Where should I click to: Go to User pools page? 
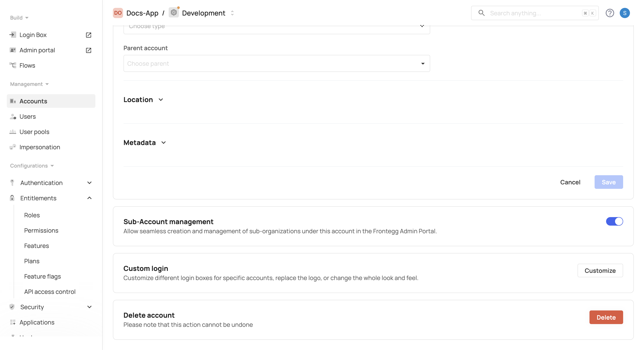coord(34,132)
